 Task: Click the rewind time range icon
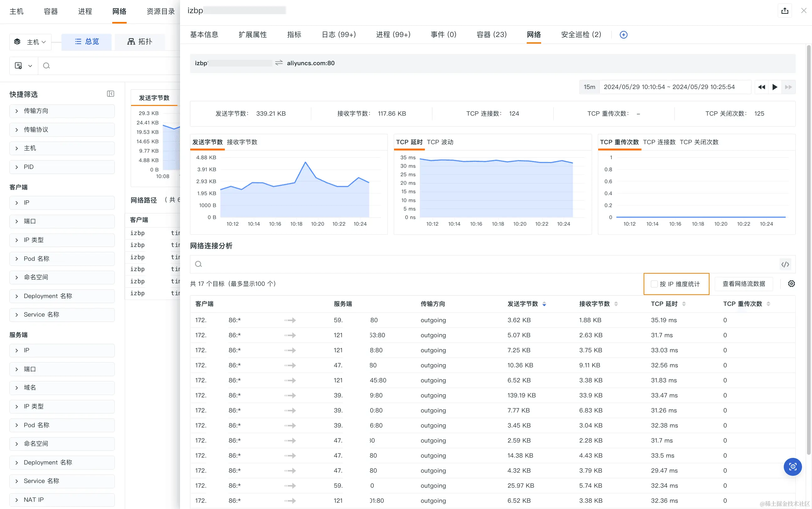(762, 87)
